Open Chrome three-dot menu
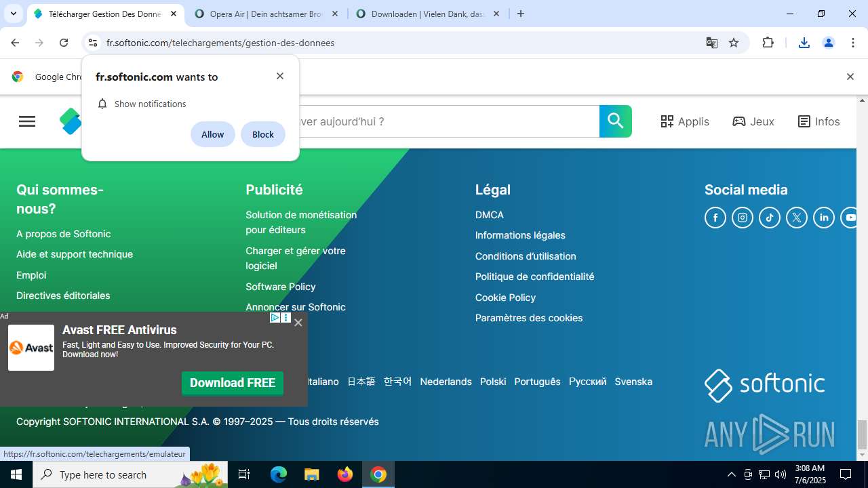 click(x=853, y=43)
